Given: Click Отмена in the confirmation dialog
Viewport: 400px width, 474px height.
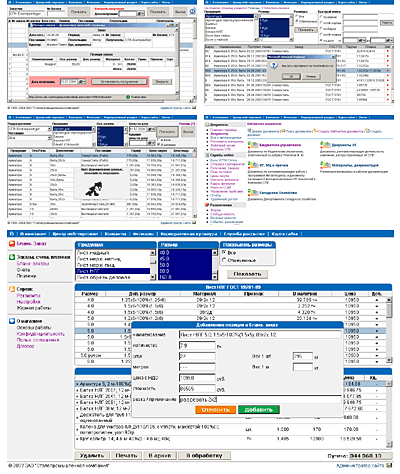Looking at the screenshot, I should coord(311,76).
